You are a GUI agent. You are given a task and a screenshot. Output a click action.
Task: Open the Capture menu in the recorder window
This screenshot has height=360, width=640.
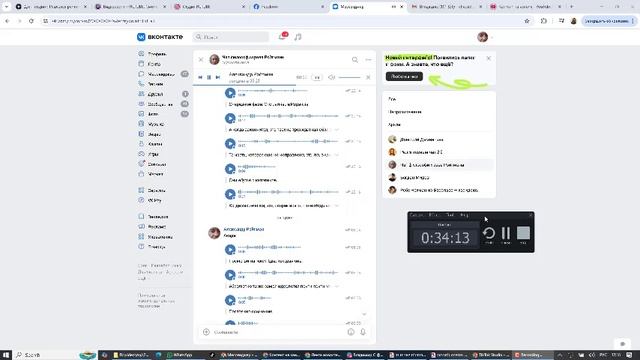pyautogui.click(x=417, y=215)
